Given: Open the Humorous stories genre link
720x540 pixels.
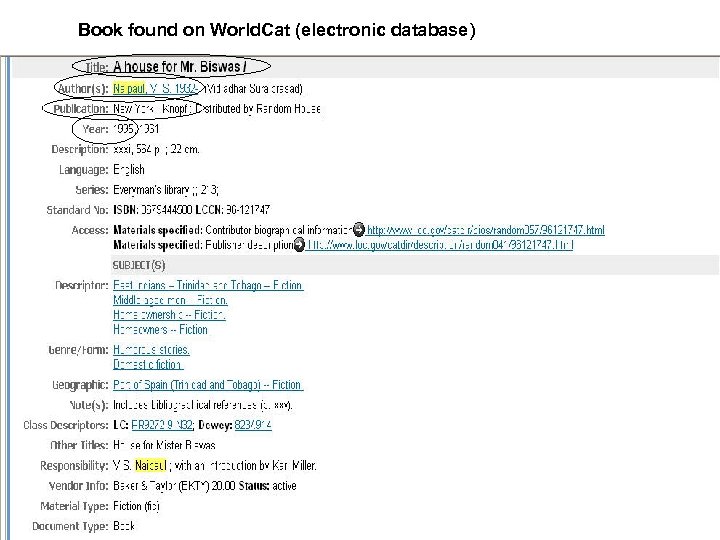Looking at the screenshot, I should [x=151, y=350].
